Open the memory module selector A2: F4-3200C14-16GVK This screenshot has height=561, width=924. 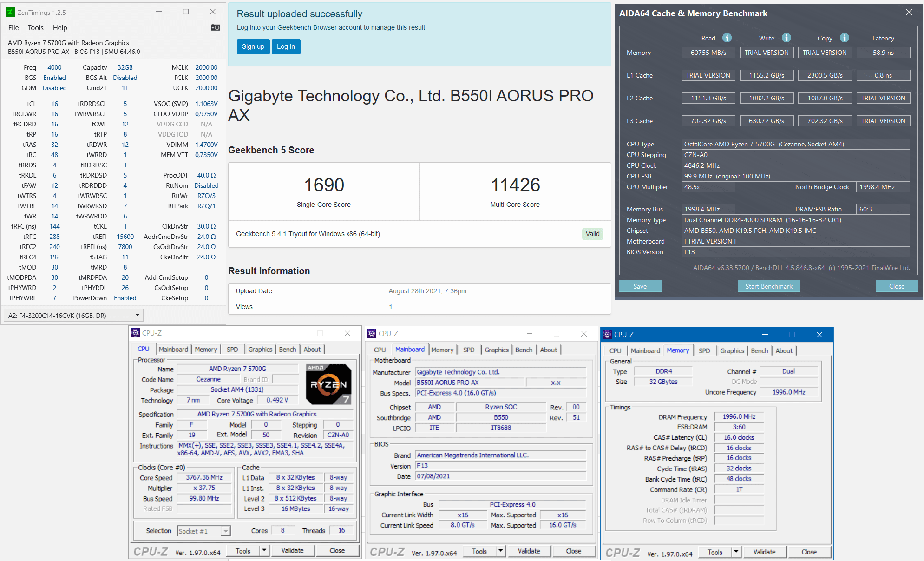tap(73, 315)
